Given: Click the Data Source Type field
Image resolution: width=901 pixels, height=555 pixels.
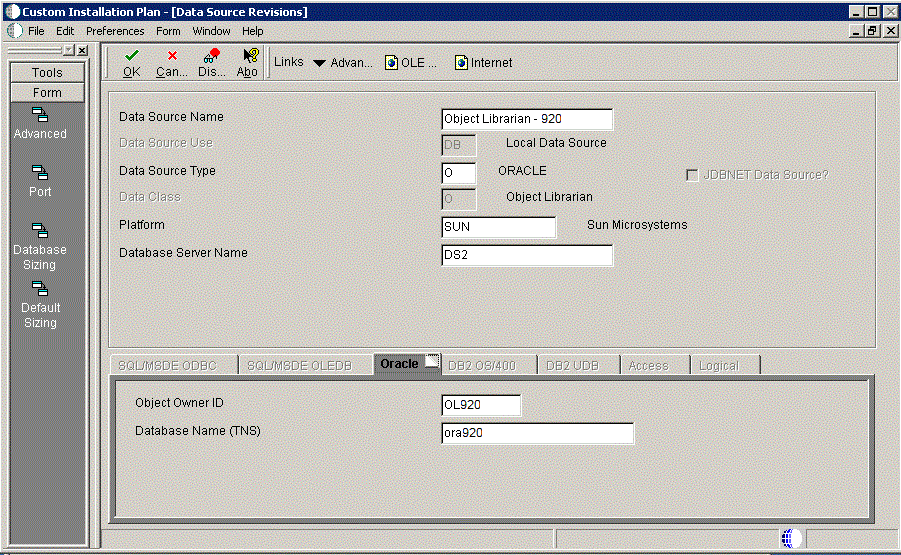Looking at the screenshot, I should [459, 173].
